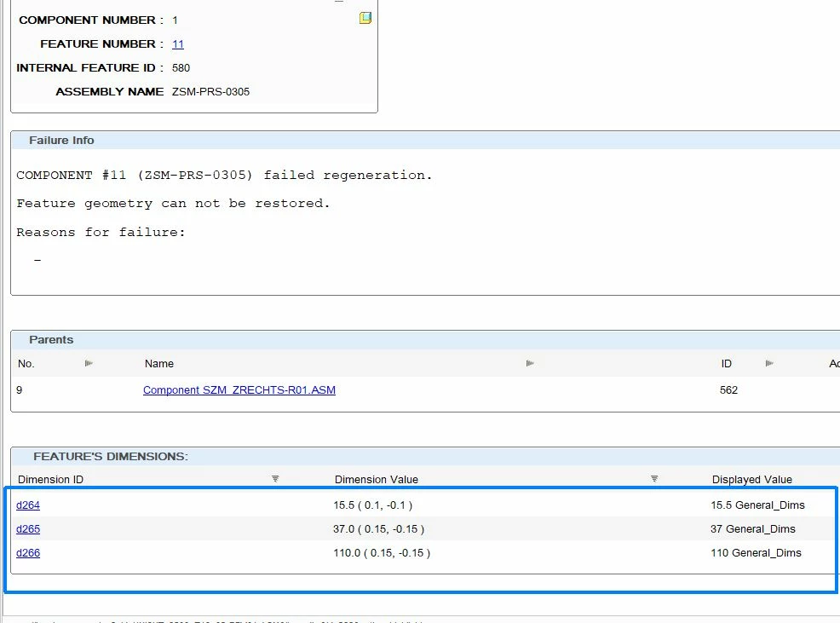
Task: Open dimension d265 link
Action: click(x=28, y=529)
